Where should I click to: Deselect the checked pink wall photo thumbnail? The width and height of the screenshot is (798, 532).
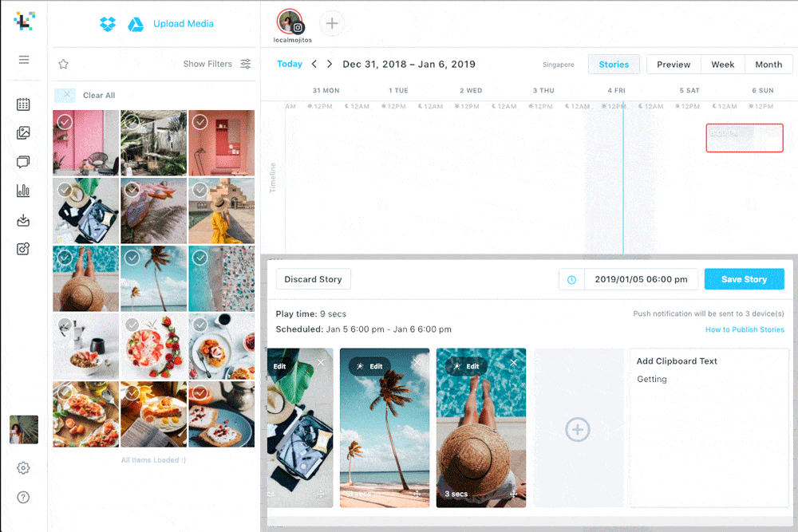[x=63, y=120]
